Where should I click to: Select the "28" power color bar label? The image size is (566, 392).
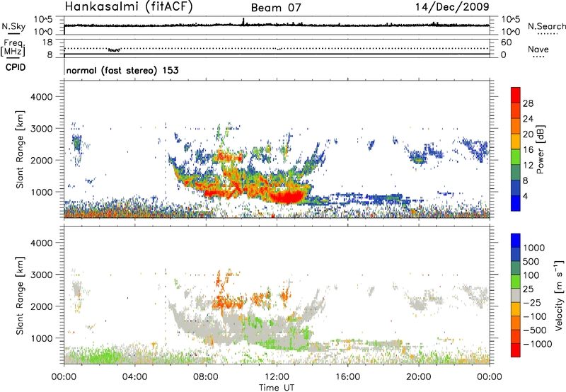[528, 103]
